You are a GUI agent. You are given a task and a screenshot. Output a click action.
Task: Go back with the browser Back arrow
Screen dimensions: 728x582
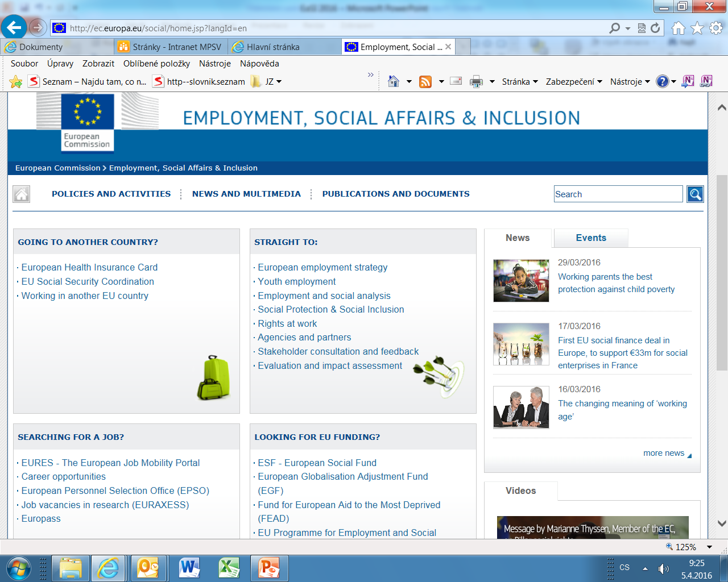tap(14, 27)
